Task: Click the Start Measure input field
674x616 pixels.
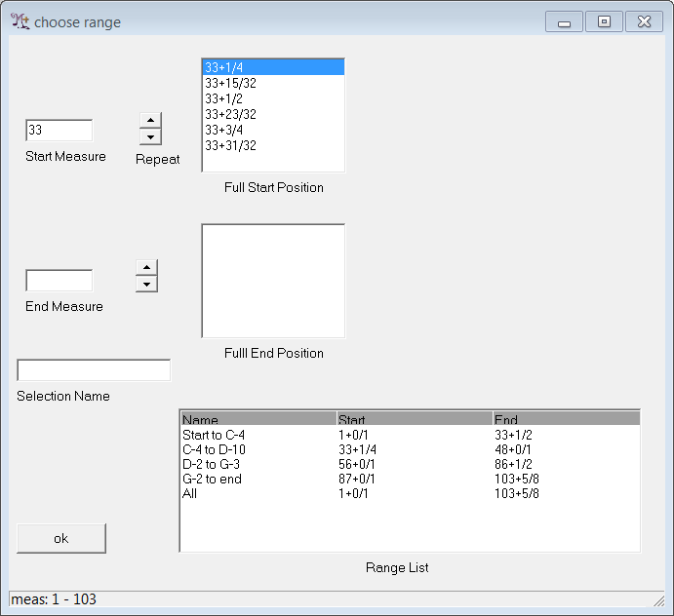Action: (59, 131)
